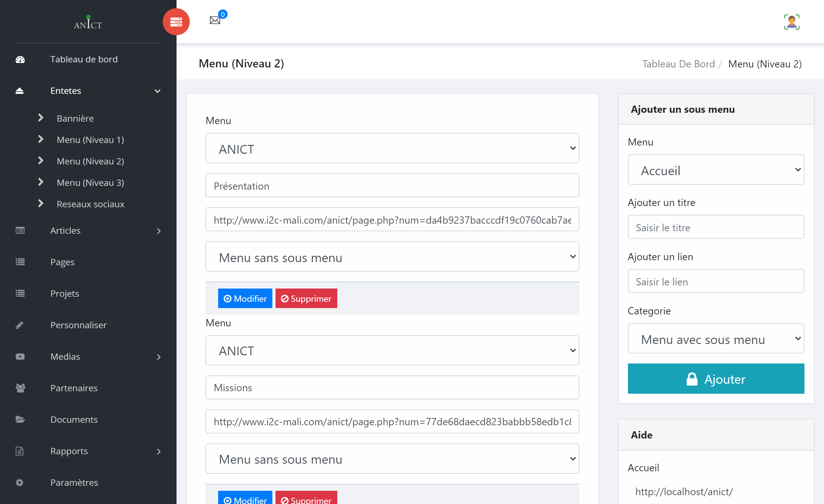This screenshot has width=824, height=504.
Task: Click the Documents folder icon
Action: coord(20,420)
